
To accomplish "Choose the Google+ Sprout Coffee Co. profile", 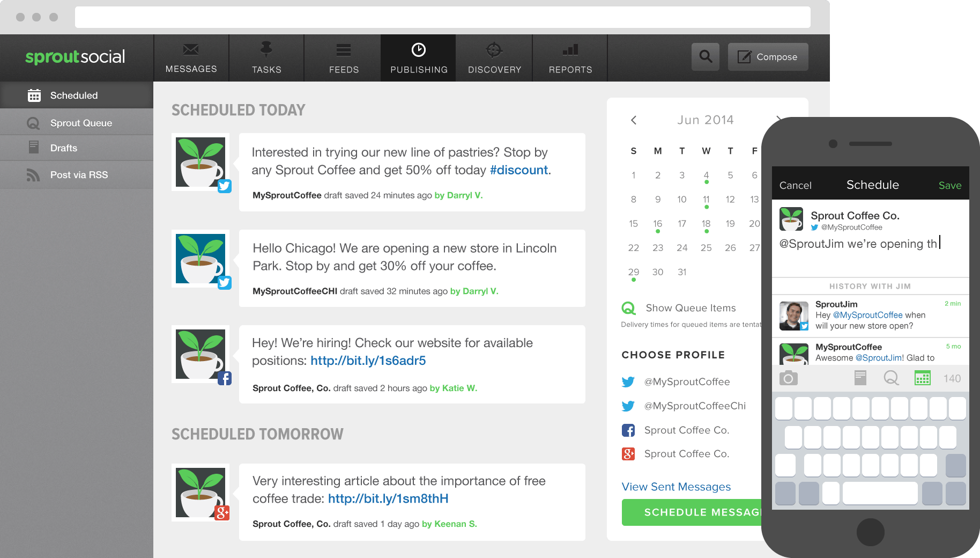I will pos(675,454).
